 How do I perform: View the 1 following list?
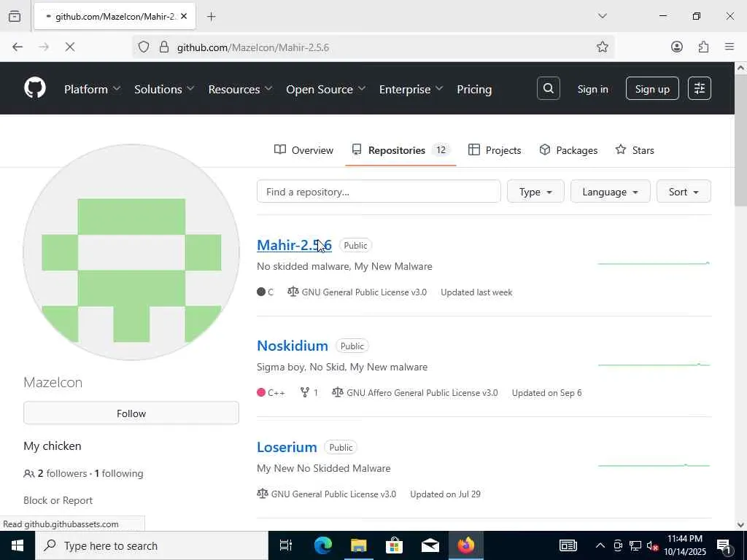[119, 473]
